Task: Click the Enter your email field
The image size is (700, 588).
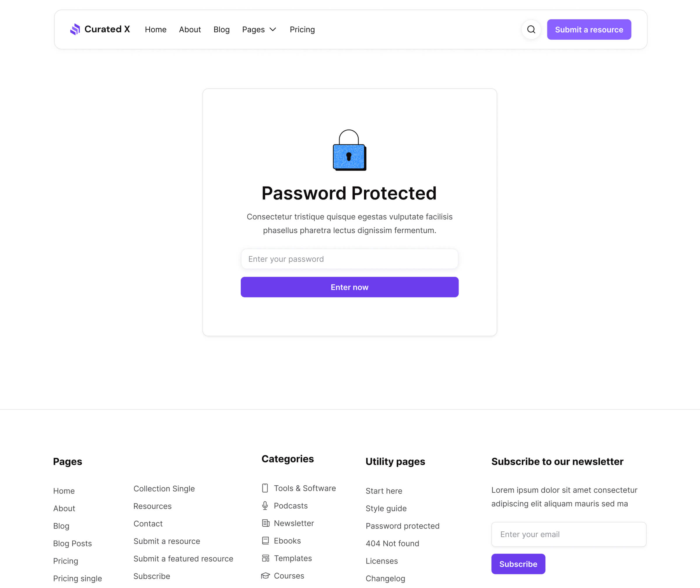Action: coord(568,534)
